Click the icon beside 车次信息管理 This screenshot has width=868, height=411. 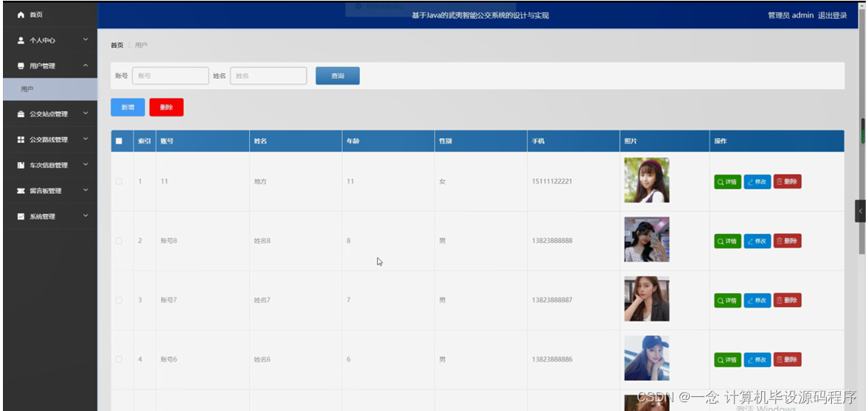21,165
